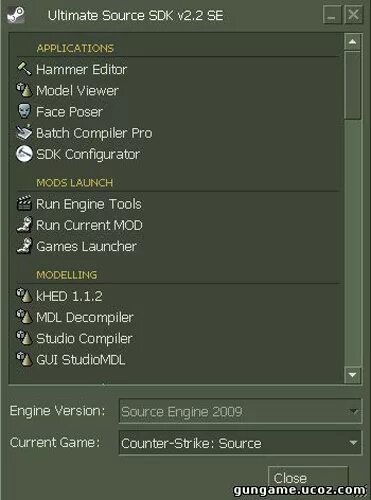This screenshot has width=371, height=500.
Task: Click the Close button
Action: [x=308, y=478]
